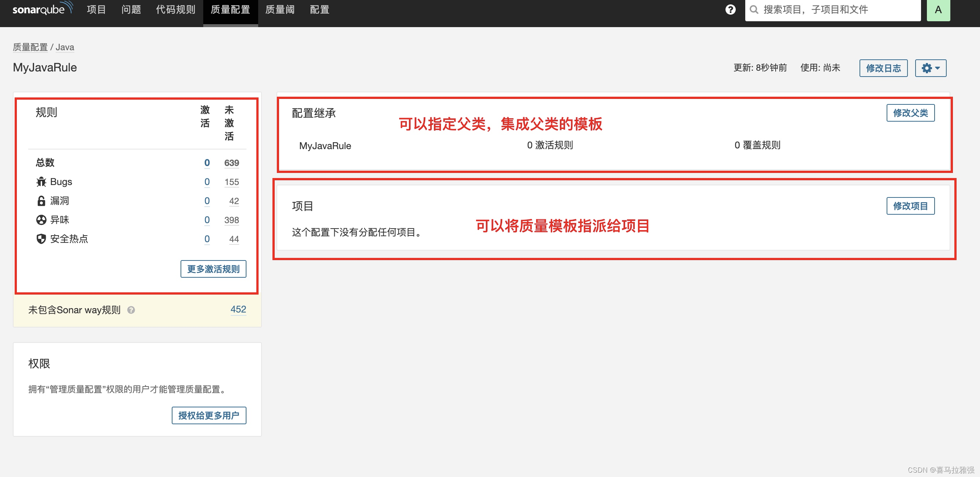Open the 问题 nav tab
980x477 pixels.
coord(131,10)
